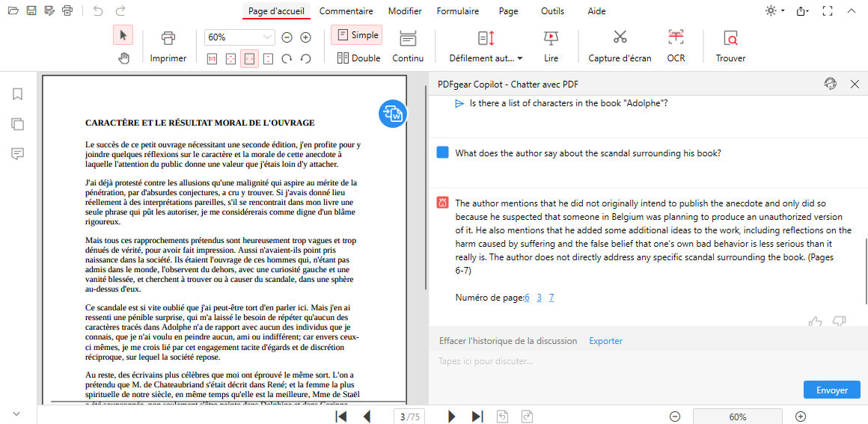Click the Trouver search icon
Viewport: 868px width, 424px height.
(730, 37)
